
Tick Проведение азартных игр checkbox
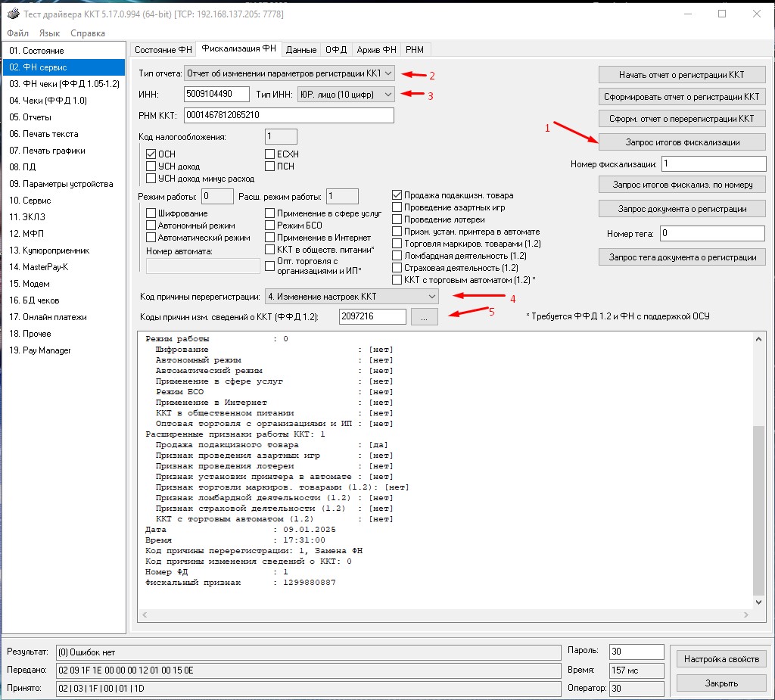coord(397,207)
